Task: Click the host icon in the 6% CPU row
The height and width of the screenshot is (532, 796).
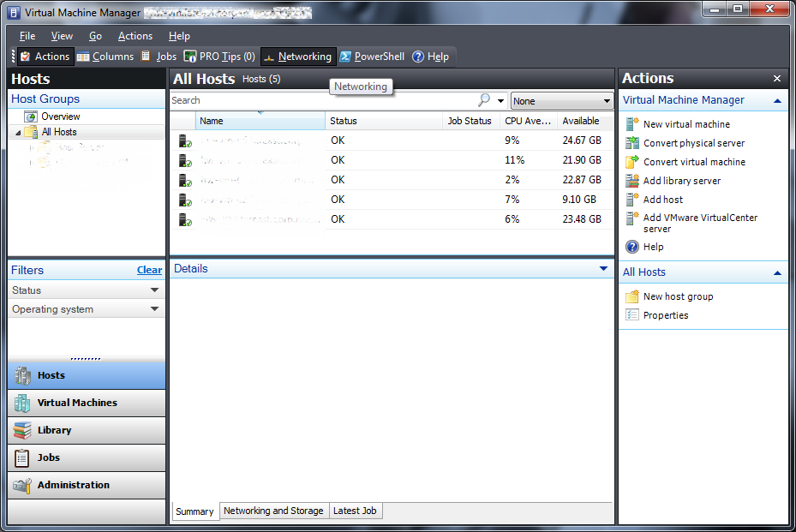Action: point(185,220)
